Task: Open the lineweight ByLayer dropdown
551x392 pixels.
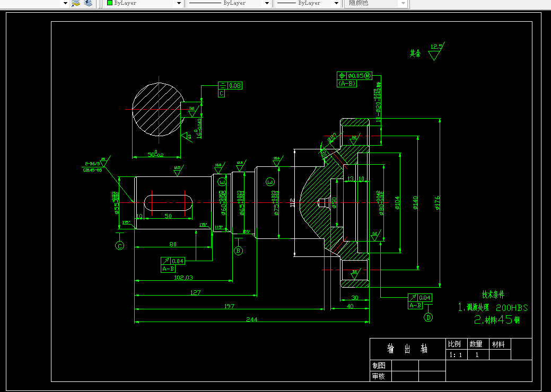Action: point(336,3)
